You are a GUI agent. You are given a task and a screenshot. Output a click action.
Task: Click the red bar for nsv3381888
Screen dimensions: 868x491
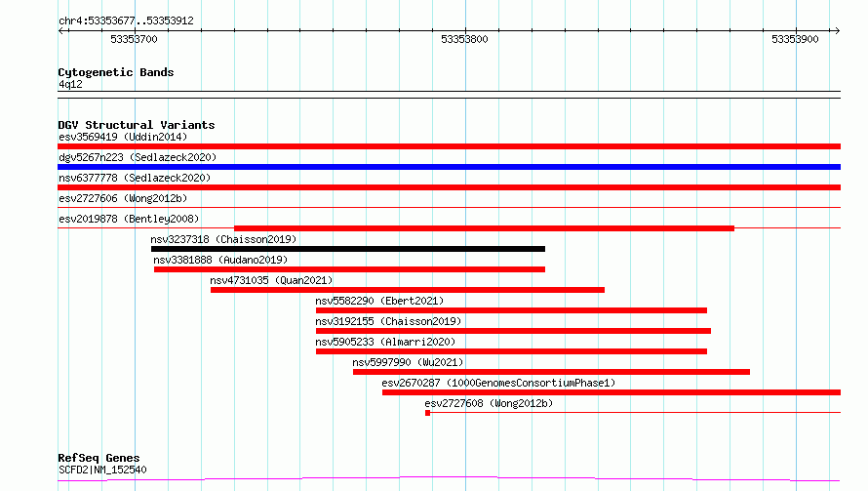[349, 269]
